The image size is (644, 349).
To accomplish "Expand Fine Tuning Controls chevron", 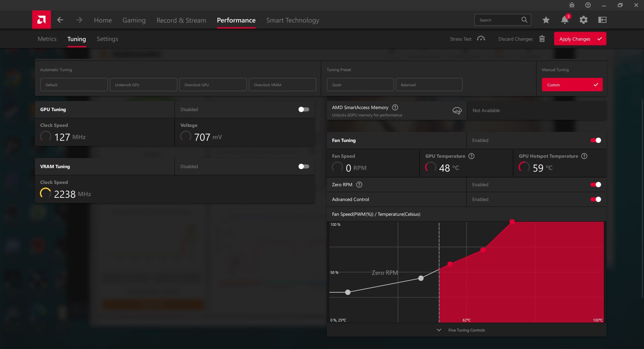I will pos(439,330).
